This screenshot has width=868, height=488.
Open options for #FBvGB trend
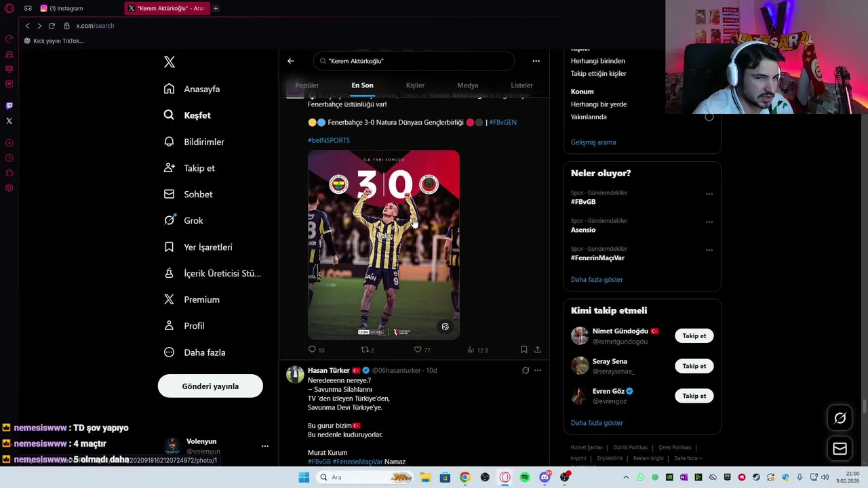pyautogui.click(x=709, y=194)
